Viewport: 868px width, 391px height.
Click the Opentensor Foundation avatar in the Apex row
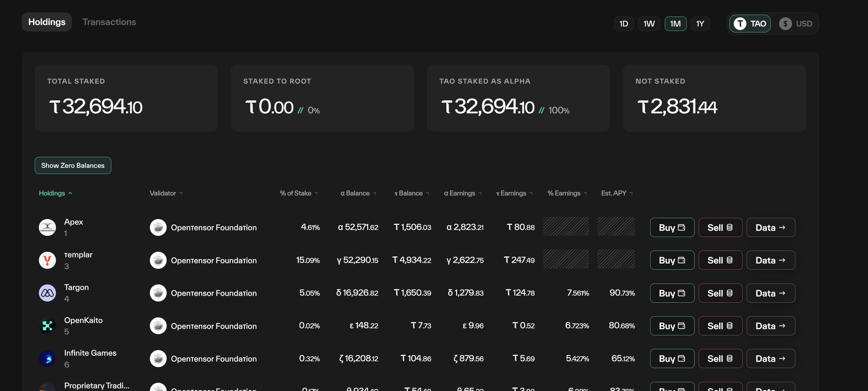pos(158,228)
